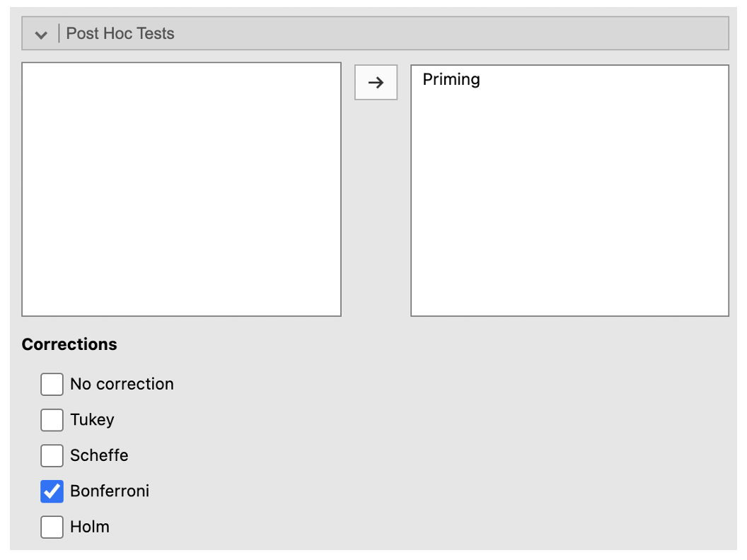Click the empty left variables box
Viewport: 747px width, 560px height.
click(181, 189)
